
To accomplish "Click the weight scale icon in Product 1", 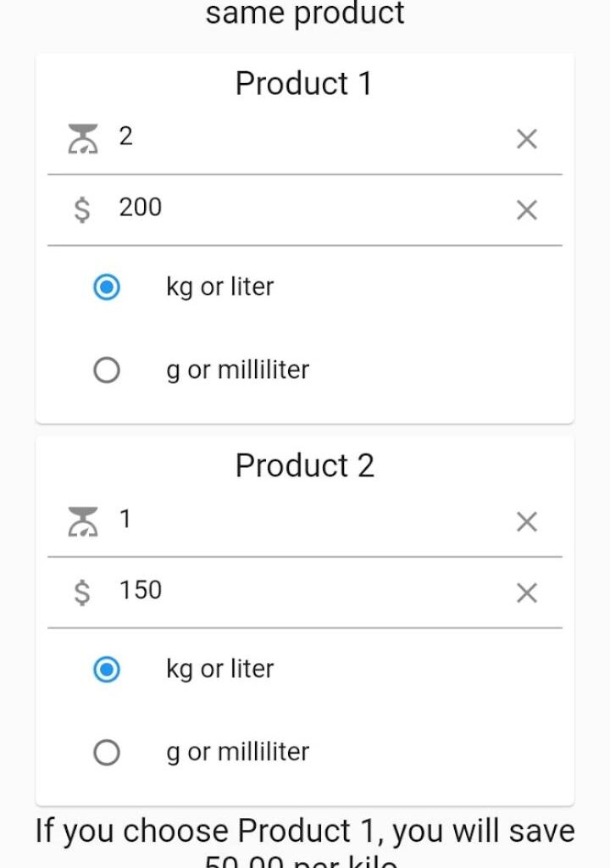I will 82,138.
